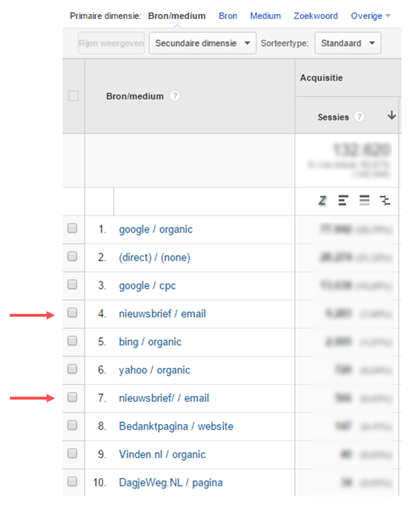Click the Rijen weergeven button

pyautogui.click(x=111, y=43)
